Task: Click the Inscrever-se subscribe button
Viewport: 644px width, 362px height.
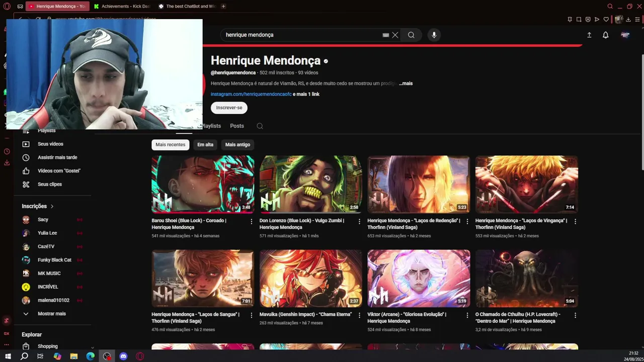Action: 229,108
